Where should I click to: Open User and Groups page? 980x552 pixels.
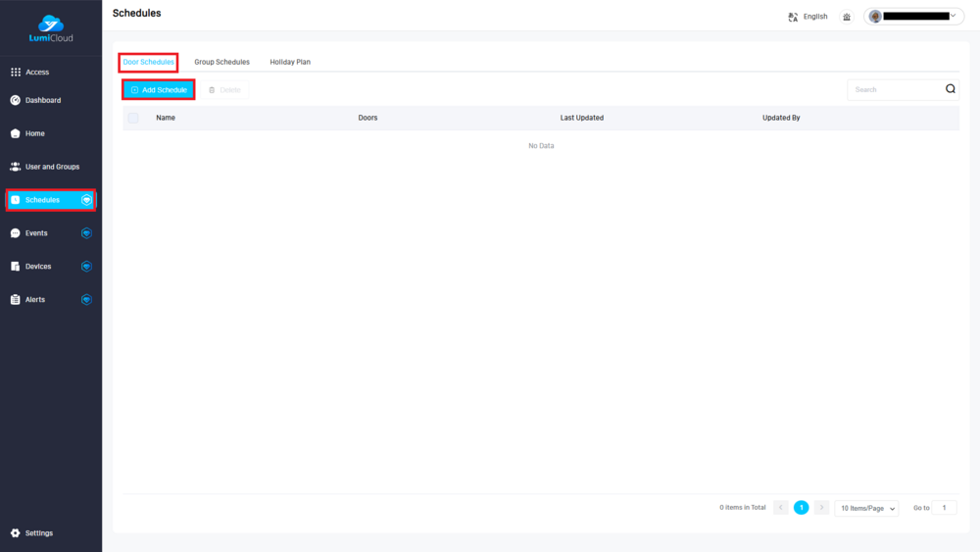(52, 167)
